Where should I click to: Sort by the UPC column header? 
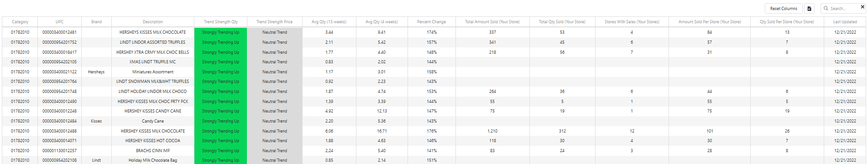60,22
